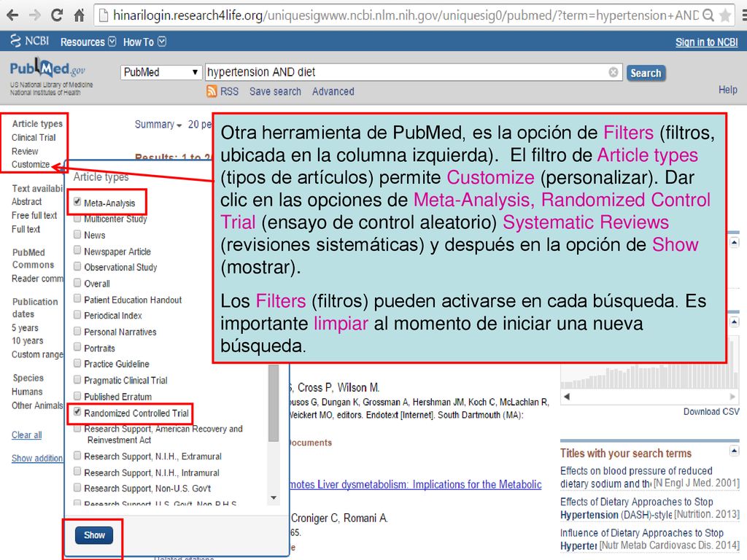Click Customize under Article types

click(x=31, y=164)
